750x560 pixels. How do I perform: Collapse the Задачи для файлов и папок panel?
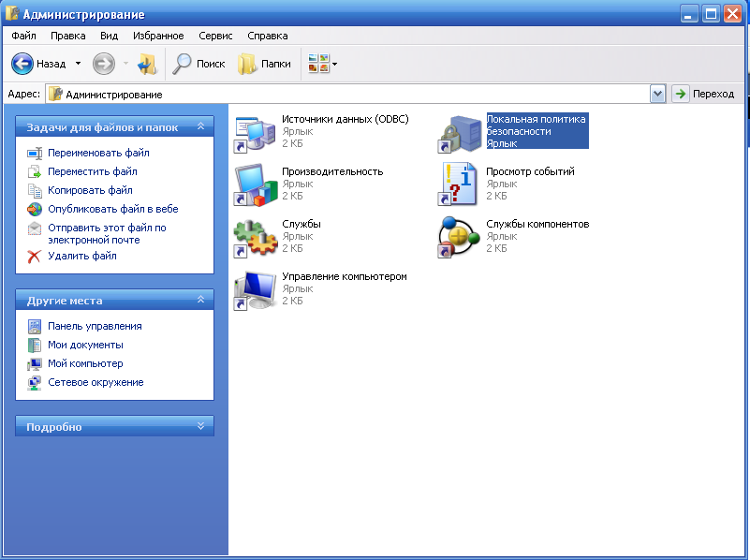(201, 126)
